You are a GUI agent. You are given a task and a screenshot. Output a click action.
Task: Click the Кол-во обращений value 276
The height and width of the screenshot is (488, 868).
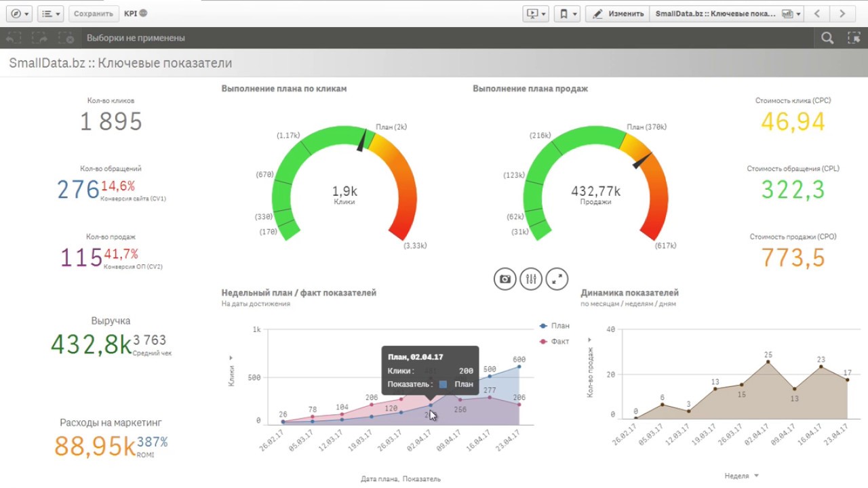point(79,190)
